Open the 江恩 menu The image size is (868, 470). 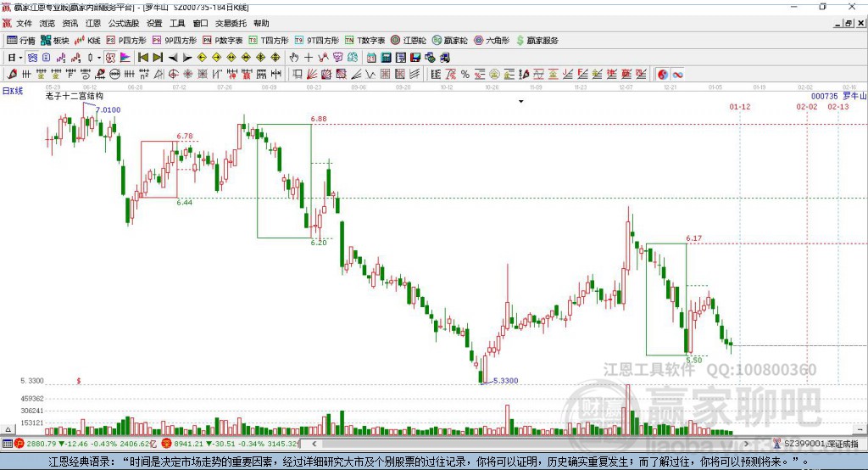tap(93, 23)
